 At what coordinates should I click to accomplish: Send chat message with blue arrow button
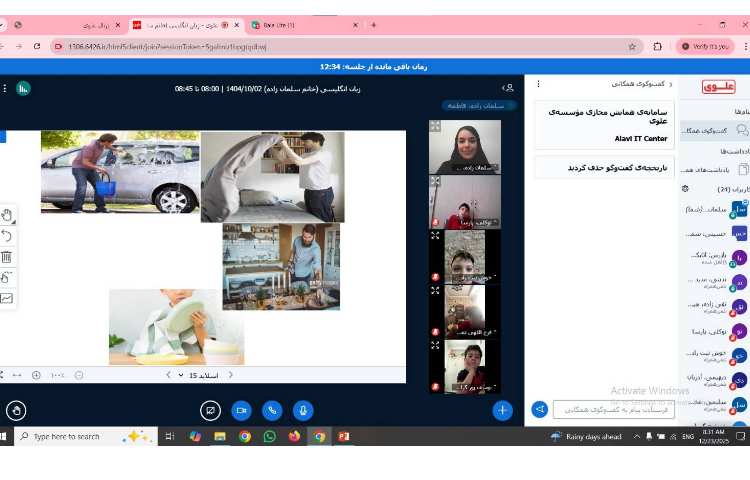540,409
